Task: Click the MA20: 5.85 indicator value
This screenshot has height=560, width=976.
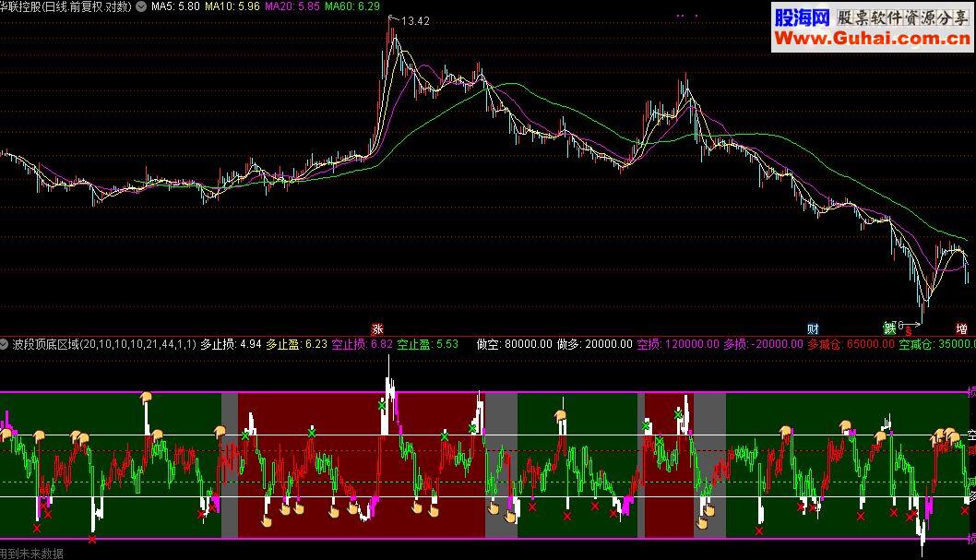Action: (292, 6)
